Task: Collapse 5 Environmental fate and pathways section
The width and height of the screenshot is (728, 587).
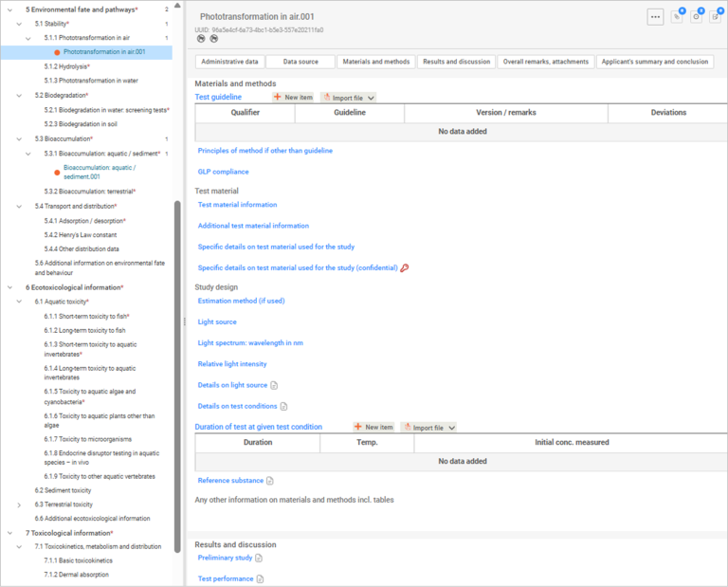Action: (x=9, y=9)
